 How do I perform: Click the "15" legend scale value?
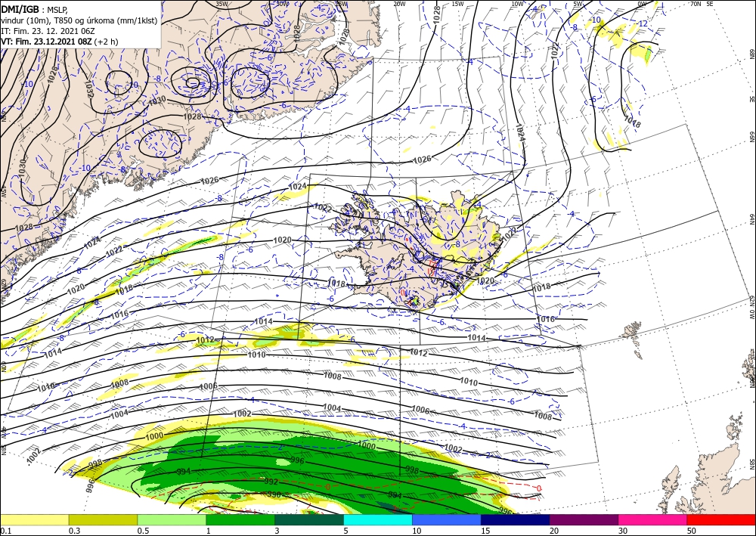coord(485,531)
